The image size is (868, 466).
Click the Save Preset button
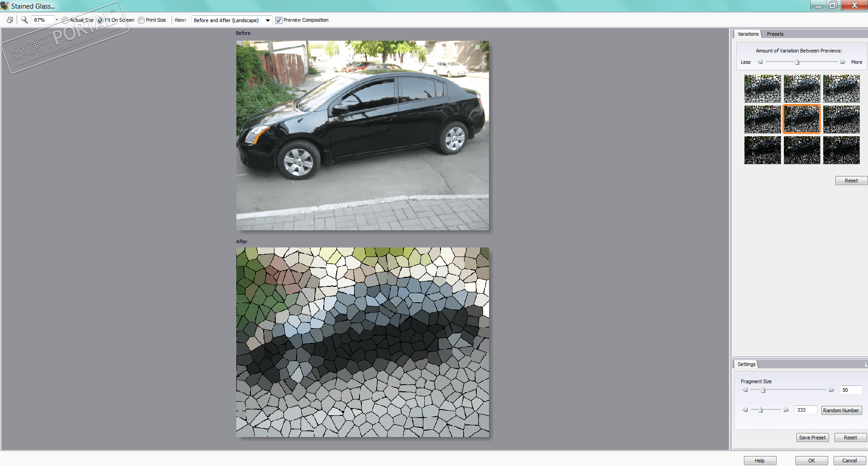coord(812,437)
